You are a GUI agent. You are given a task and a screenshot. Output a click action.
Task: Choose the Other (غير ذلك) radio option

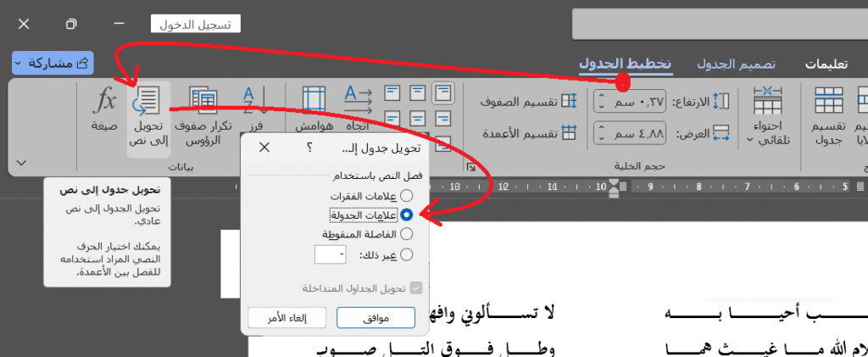406,254
